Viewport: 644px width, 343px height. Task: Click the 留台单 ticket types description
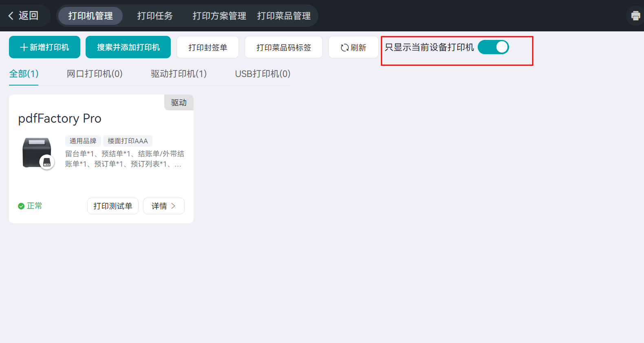click(x=125, y=159)
